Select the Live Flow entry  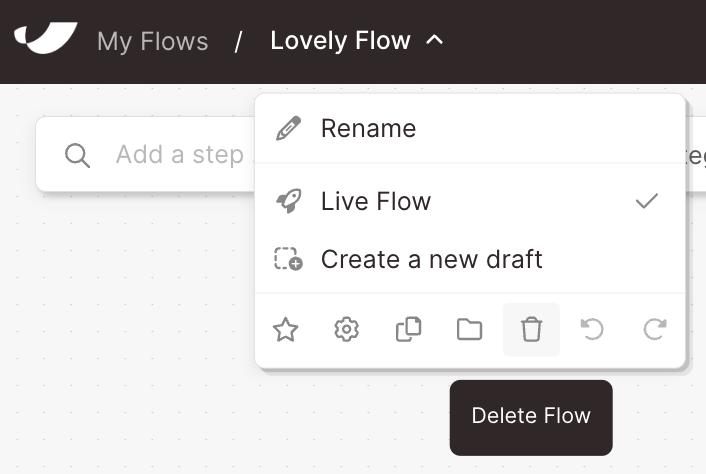(470, 201)
